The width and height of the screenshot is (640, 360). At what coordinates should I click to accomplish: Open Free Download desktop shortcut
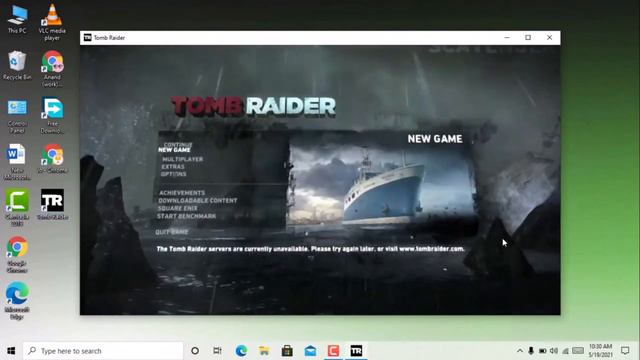coord(52,116)
